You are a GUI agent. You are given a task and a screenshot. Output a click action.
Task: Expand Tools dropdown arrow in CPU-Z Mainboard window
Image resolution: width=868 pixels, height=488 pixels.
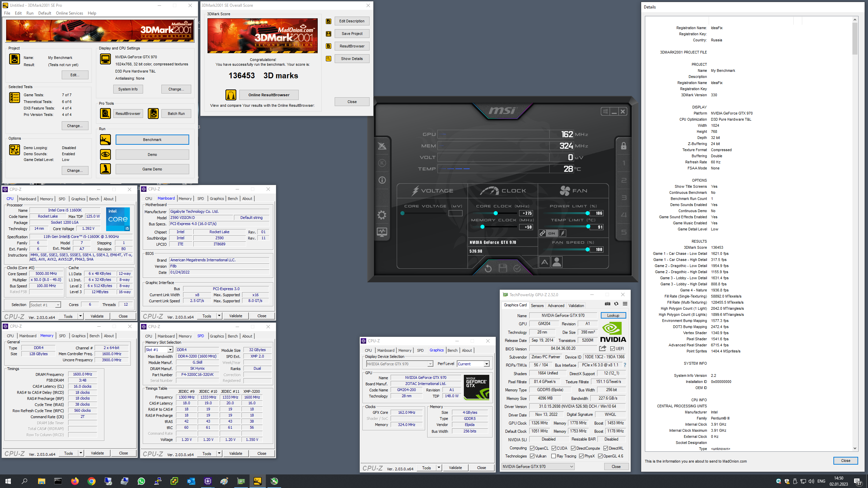(x=219, y=316)
